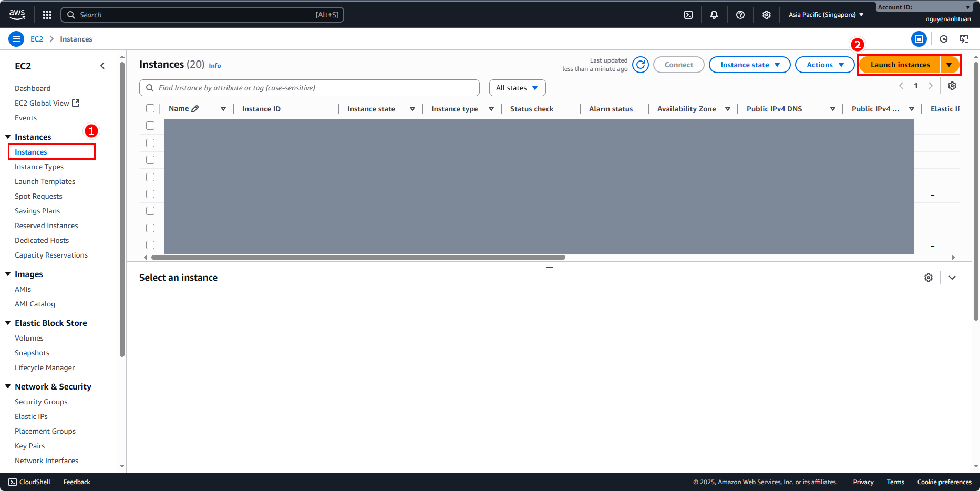Viewport: 980px width, 491px height.
Task: Collapse the EC2 sidebar with the arrow
Action: (102, 66)
